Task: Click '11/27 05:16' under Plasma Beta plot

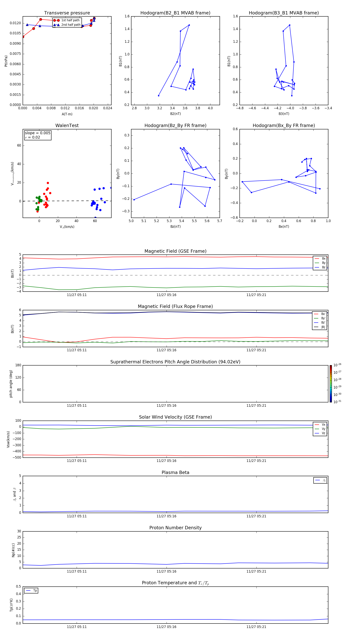Action: pyautogui.click(x=166, y=516)
